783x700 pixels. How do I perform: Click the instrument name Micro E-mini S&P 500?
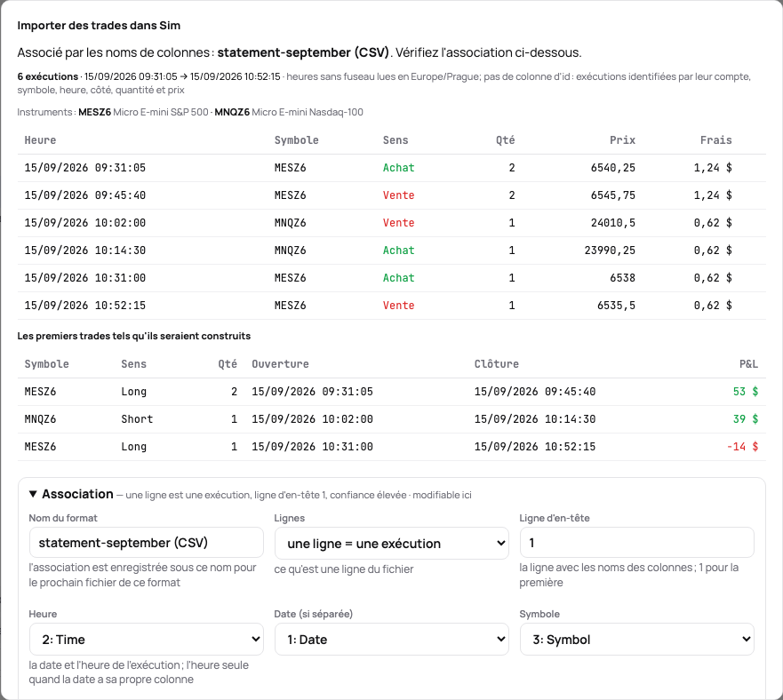[161, 112]
